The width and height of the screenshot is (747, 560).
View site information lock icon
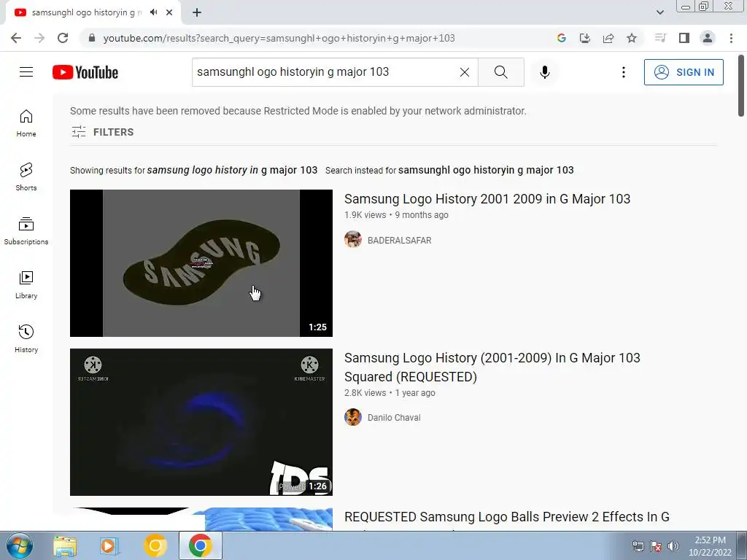click(92, 38)
